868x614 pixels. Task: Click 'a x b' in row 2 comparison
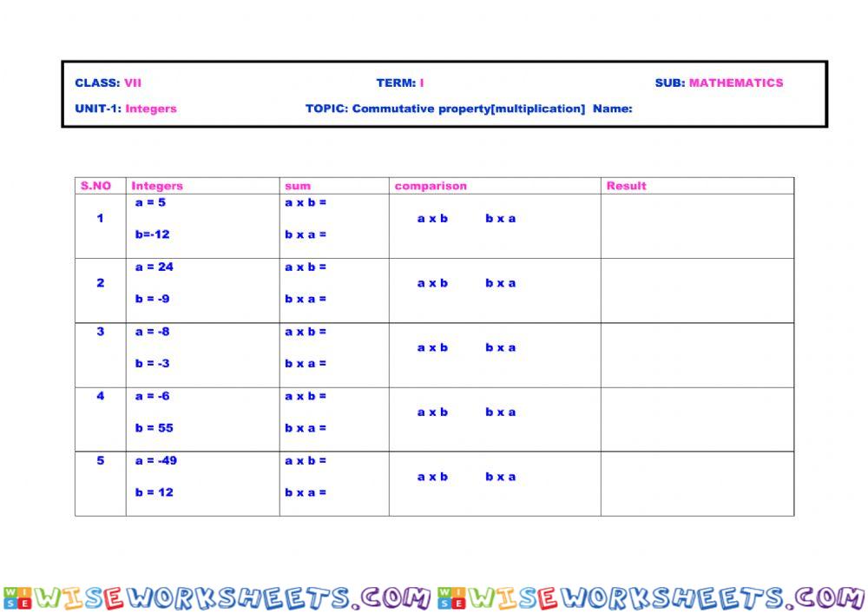point(432,283)
